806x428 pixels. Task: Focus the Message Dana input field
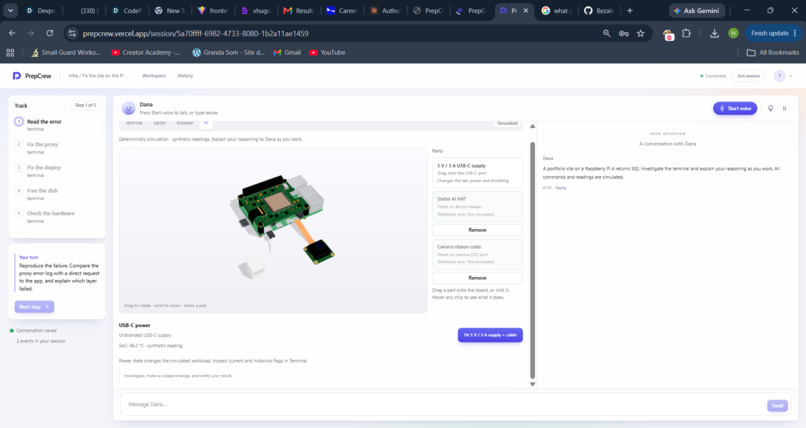[x=442, y=405]
